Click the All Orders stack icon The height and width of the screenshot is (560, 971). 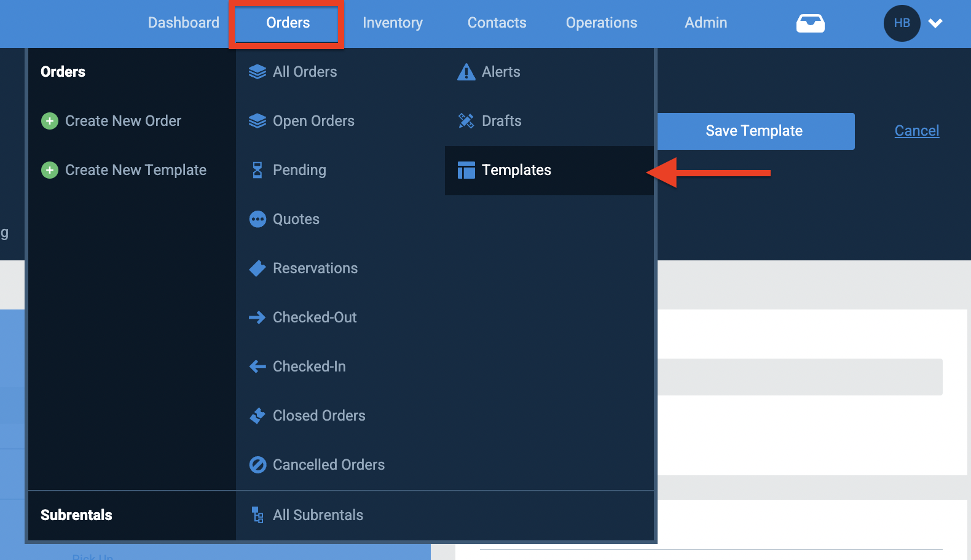(257, 72)
